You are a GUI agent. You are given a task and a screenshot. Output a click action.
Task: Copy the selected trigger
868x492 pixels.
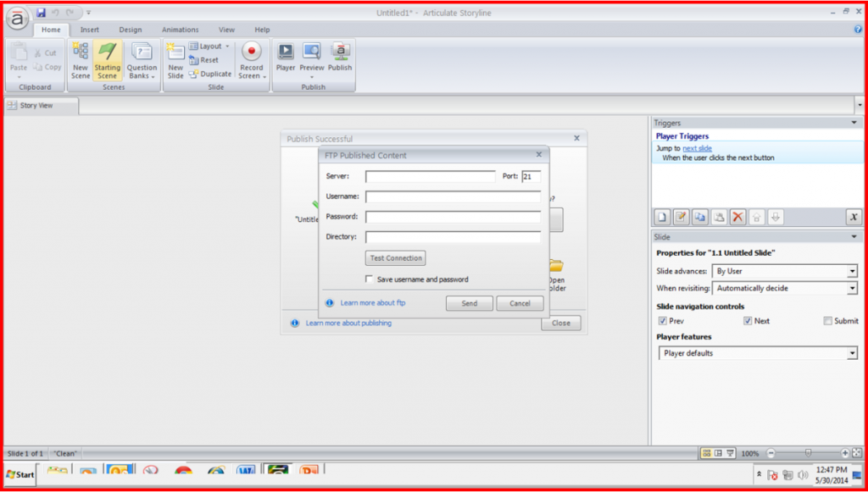(x=699, y=218)
